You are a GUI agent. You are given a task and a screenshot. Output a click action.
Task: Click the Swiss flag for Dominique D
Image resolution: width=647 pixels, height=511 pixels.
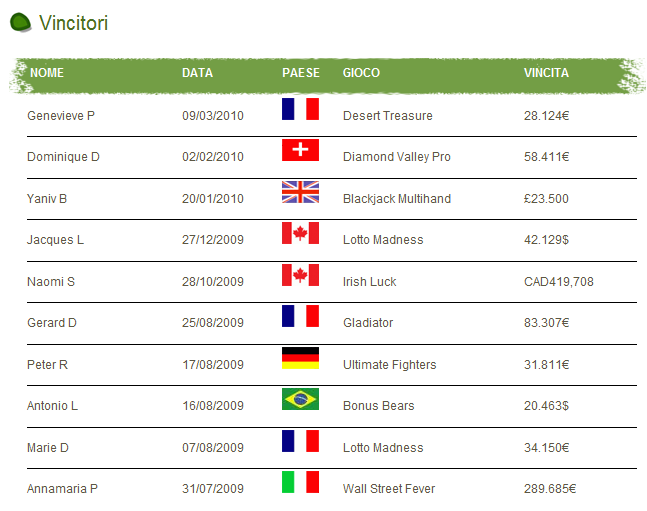coord(300,150)
